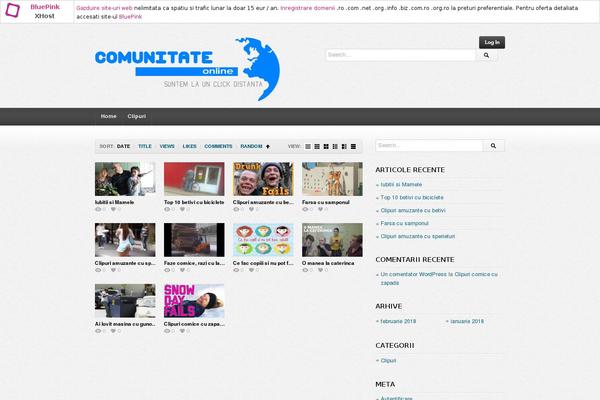Image resolution: width=600 pixels, height=400 pixels.
Task: Open the Snow Day Fails video thumbnail
Action: tap(194, 301)
